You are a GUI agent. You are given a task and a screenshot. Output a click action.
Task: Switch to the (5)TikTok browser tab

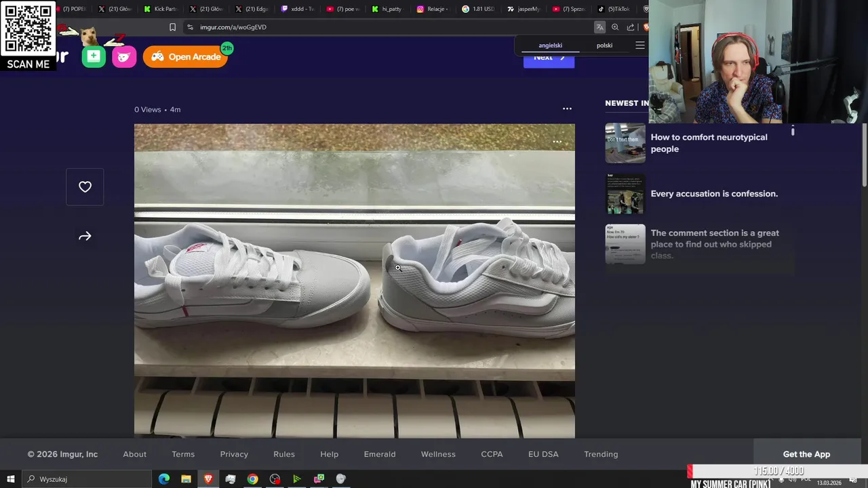click(x=614, y=9)
